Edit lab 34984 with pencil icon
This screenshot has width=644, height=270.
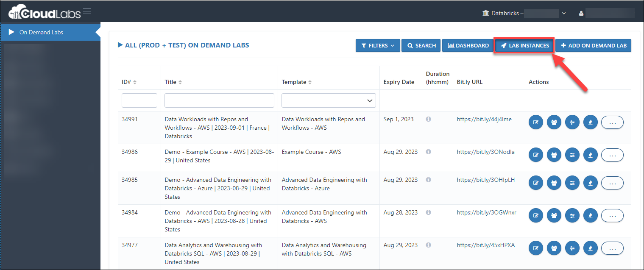pos(536,216)
